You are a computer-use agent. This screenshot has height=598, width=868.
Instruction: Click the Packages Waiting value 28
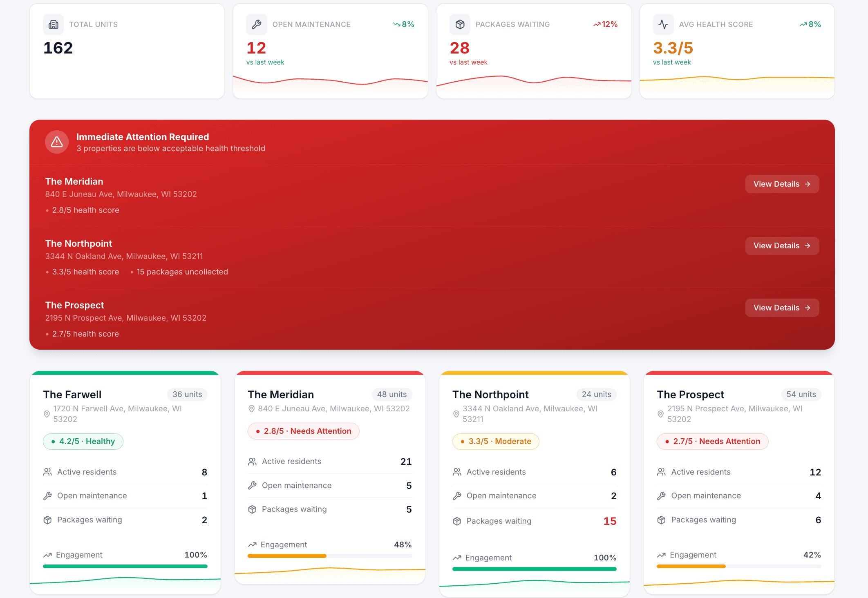(460, 48)
